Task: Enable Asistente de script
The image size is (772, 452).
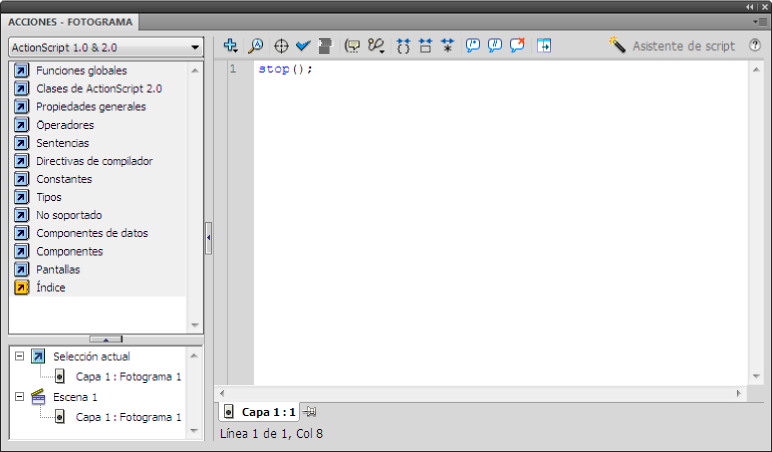Action: click(x=672, y=46)
